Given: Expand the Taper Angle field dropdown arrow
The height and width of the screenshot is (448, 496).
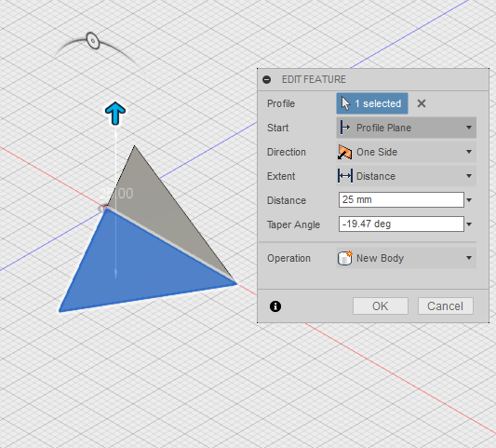Looking at the screenshot, I should pyautogui.click(x=469, y=224).
